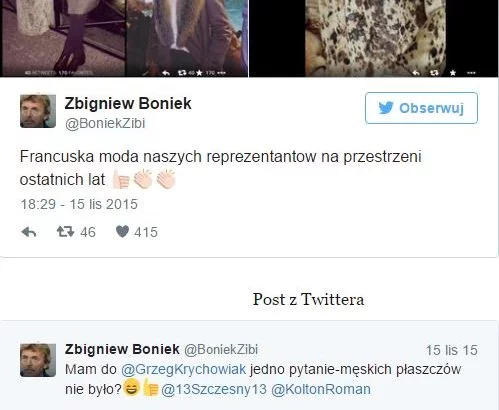Reply to the Francuska moda tweet
The height and width of the screenshot is (410, 499).
(x=29, y=232)
